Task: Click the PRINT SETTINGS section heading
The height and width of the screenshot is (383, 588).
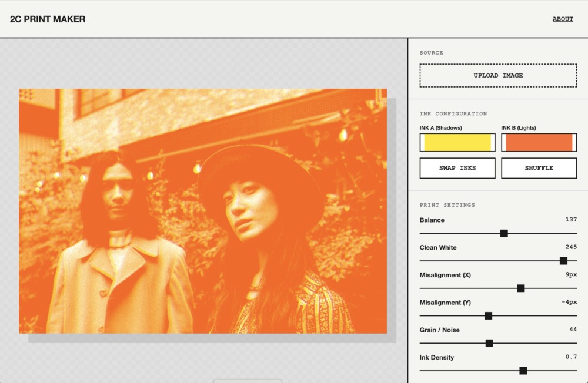Action: coord(447,205)
